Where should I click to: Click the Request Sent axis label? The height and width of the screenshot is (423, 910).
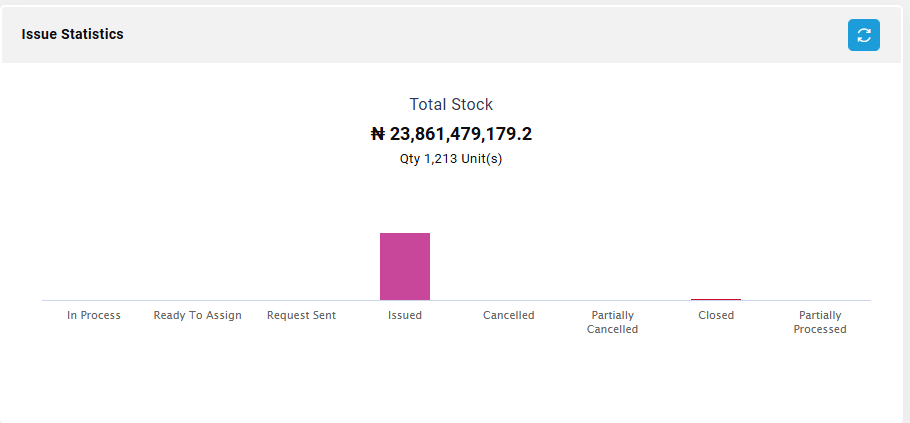click(x=301, y=315)
